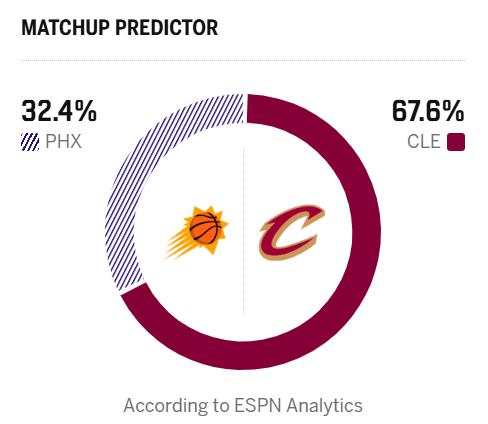This screenshot has height=424, width=488.
Task: Select the striped PHX legend swatch
Action: (30, 142)
